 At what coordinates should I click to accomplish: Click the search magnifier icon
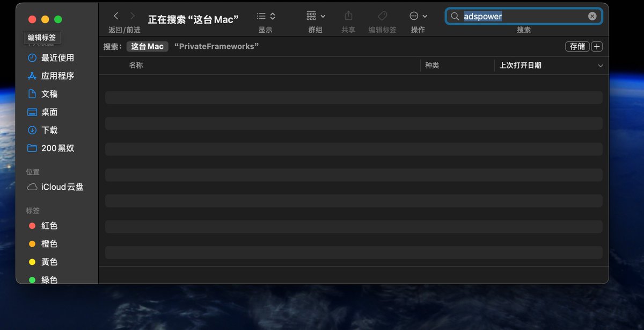(x=455, y=16)
